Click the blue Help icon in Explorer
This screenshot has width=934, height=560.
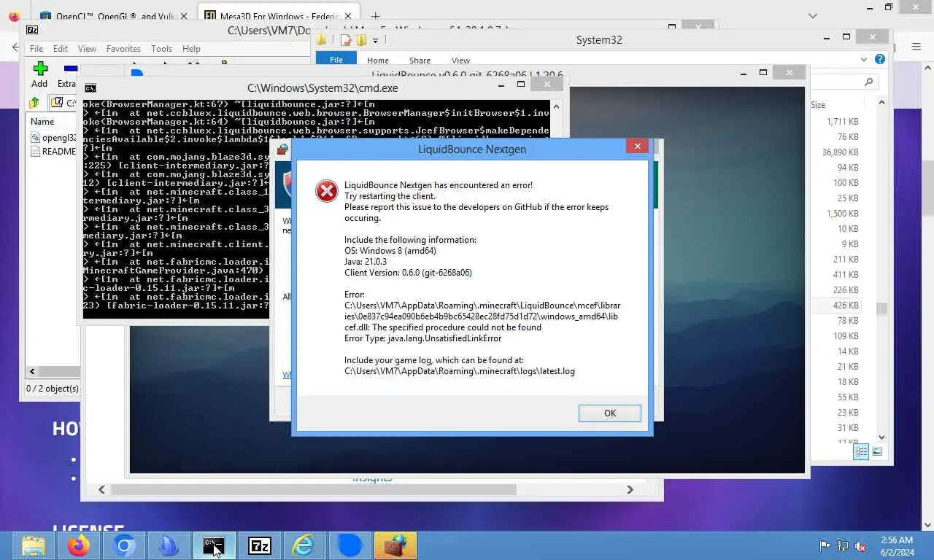(880, 60)
